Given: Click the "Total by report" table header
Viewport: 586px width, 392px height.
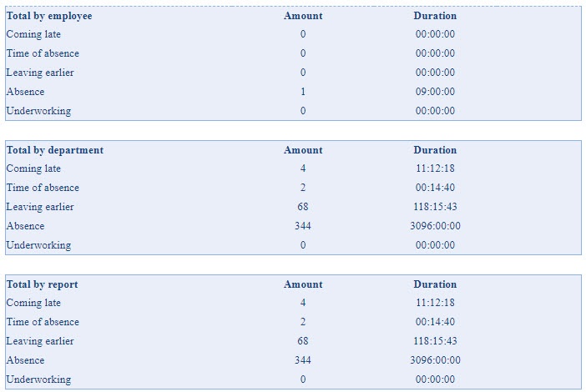Looking at the screenshot, I should click(x=43, y=284).
